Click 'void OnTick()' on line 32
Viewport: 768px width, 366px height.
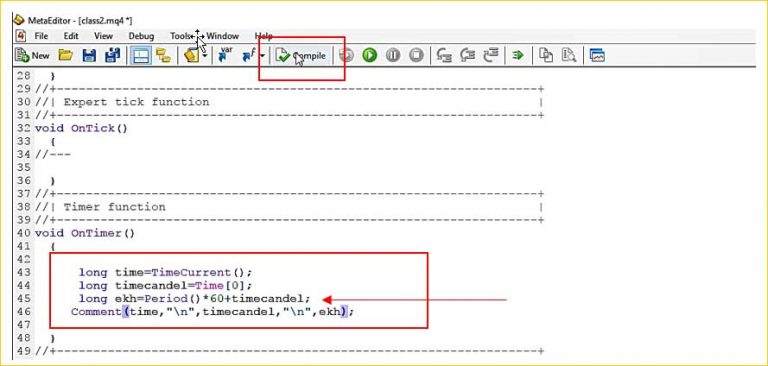(x=81, y=128)
